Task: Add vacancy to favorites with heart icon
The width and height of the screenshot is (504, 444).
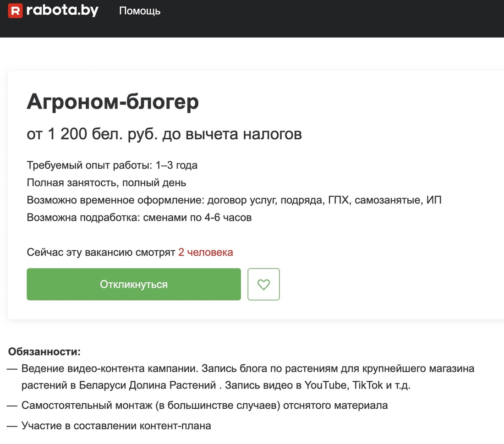Action: tap(263, 284)
